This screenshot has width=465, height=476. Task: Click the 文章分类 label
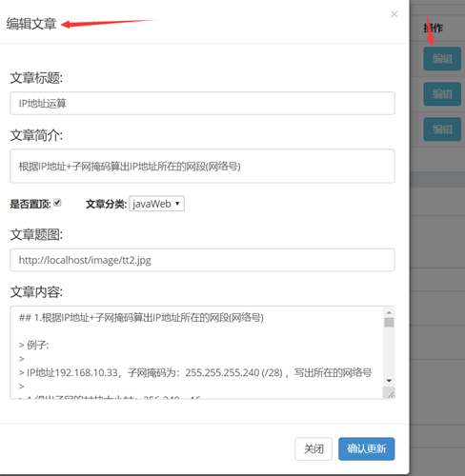[106, 204]
